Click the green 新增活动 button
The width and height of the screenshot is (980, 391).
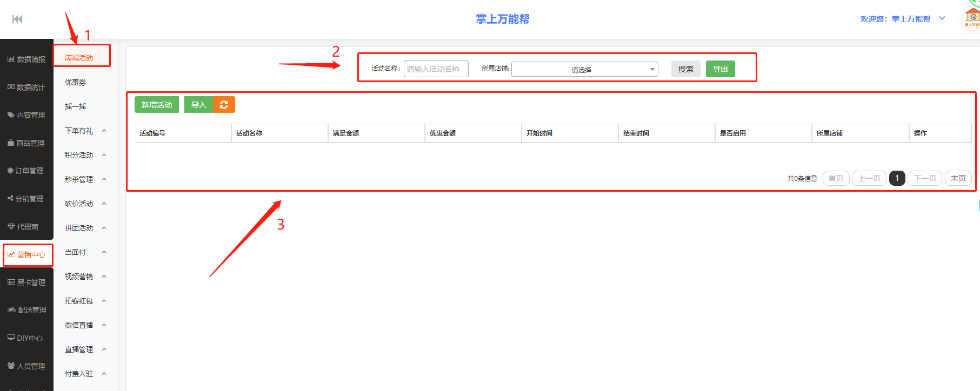click(x=157, y=105)
